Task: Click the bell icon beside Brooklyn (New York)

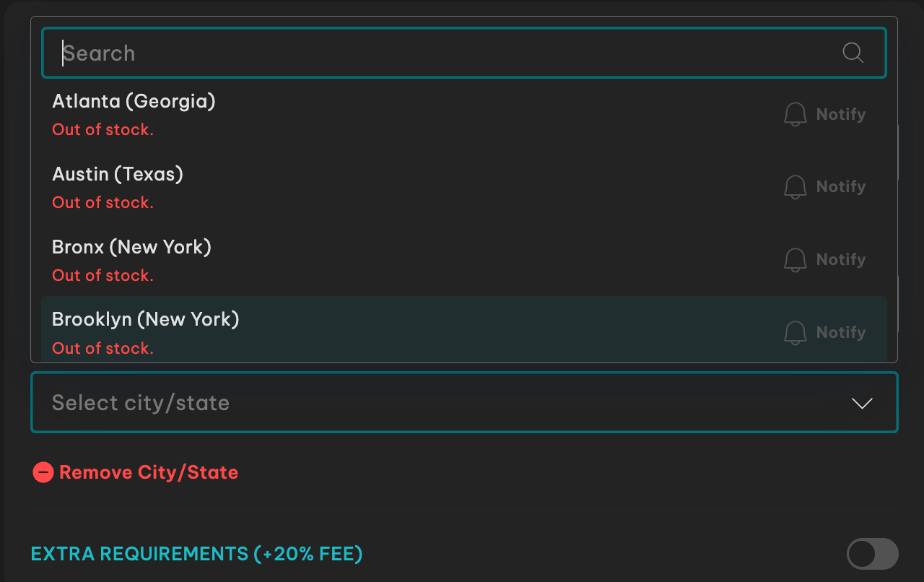Action: click(795, 332)
